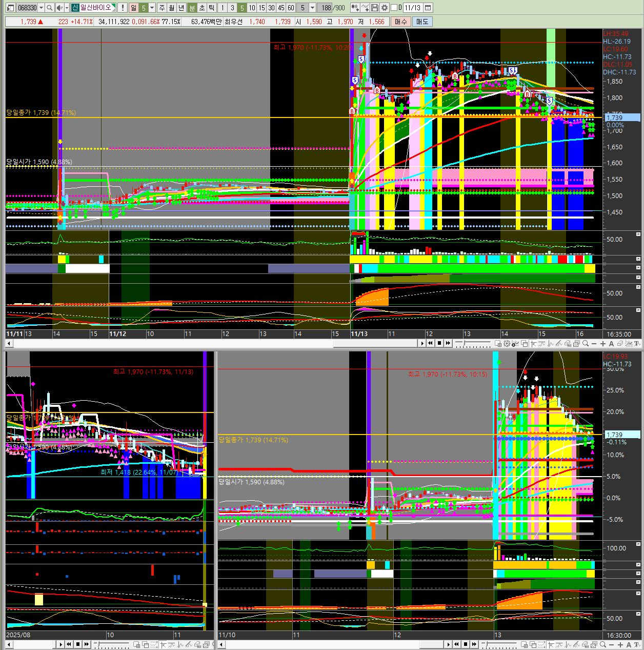
Task: Toggle the 일 (daily) period button
Action: point(133,8)
